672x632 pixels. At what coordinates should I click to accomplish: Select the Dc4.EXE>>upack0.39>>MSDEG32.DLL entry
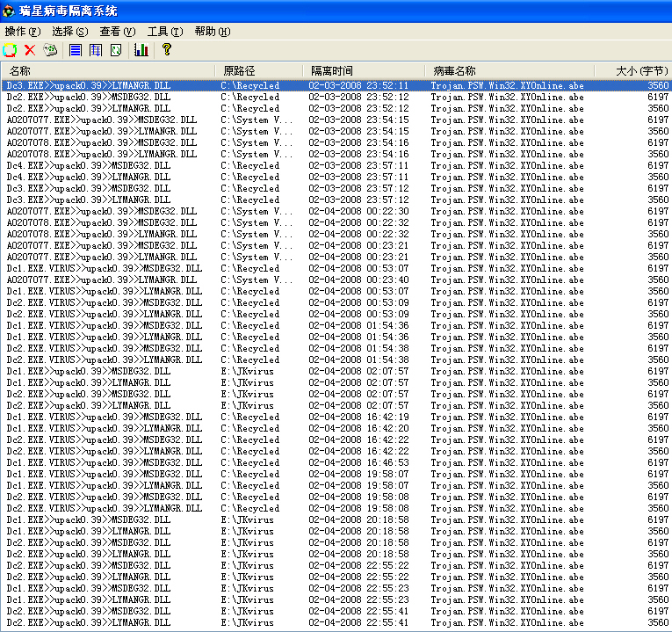[89, 165]
